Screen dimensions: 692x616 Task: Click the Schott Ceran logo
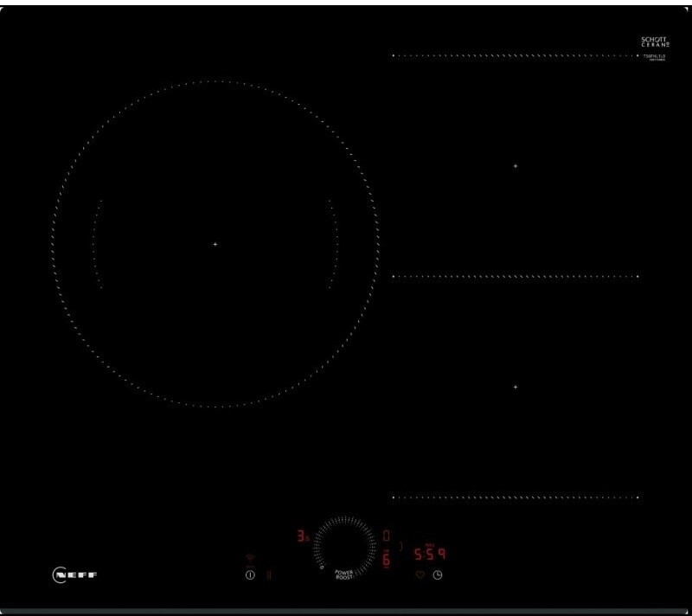pos(653,42)
